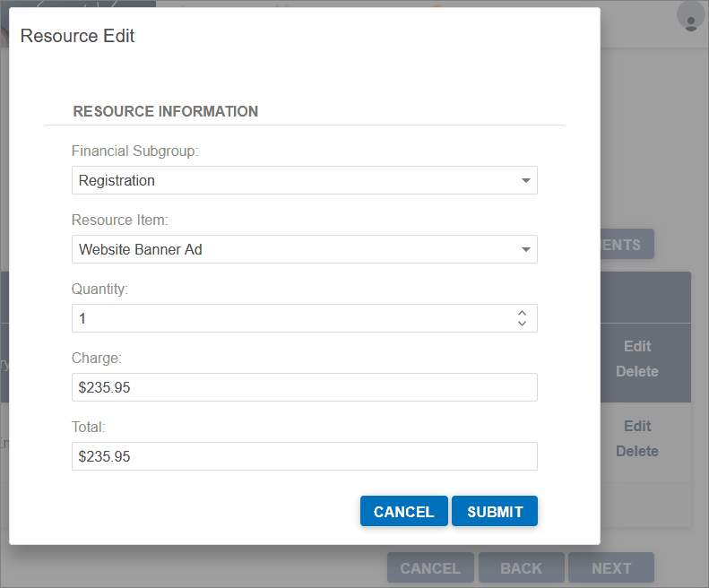This screenshot has height=588, width=709.
Task: Click Edit in the light table row
Action: coord(637,426)
